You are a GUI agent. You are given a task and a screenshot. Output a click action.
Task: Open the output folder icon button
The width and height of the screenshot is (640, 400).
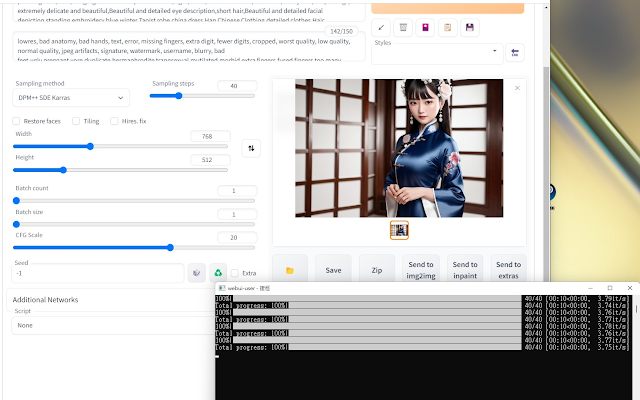tap(290, 270)
